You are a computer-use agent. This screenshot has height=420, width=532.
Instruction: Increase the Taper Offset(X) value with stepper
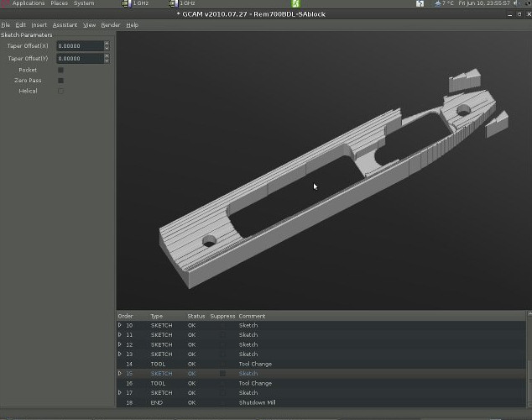[x=107, y=44]
